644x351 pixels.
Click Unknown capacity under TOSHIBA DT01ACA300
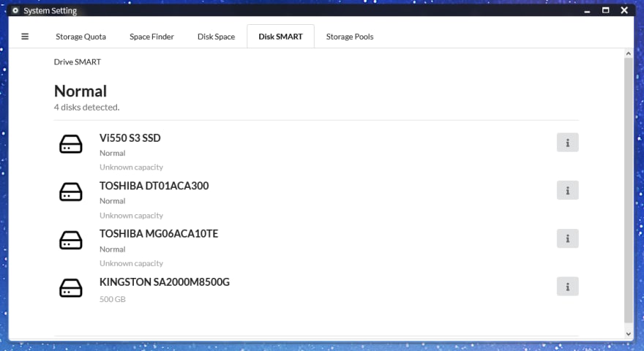132,216
